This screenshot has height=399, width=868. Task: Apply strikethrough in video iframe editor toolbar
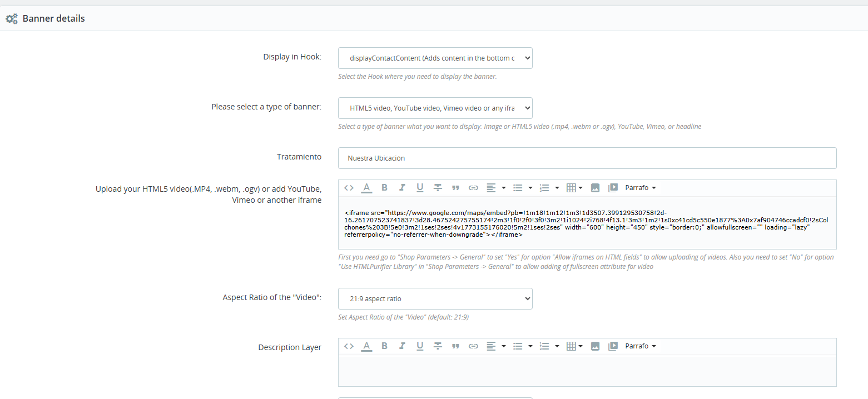pyautogui.click(x=438, y=188)
